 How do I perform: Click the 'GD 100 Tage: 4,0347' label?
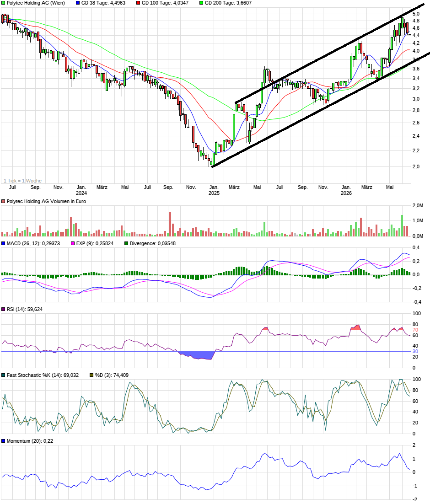coord(165,3)
